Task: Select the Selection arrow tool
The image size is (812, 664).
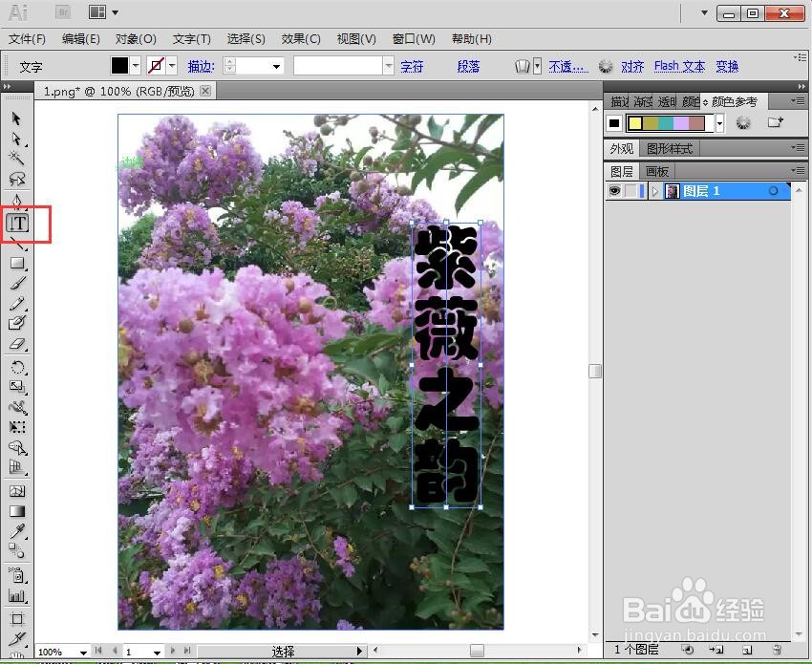Action: pos(15,118)
